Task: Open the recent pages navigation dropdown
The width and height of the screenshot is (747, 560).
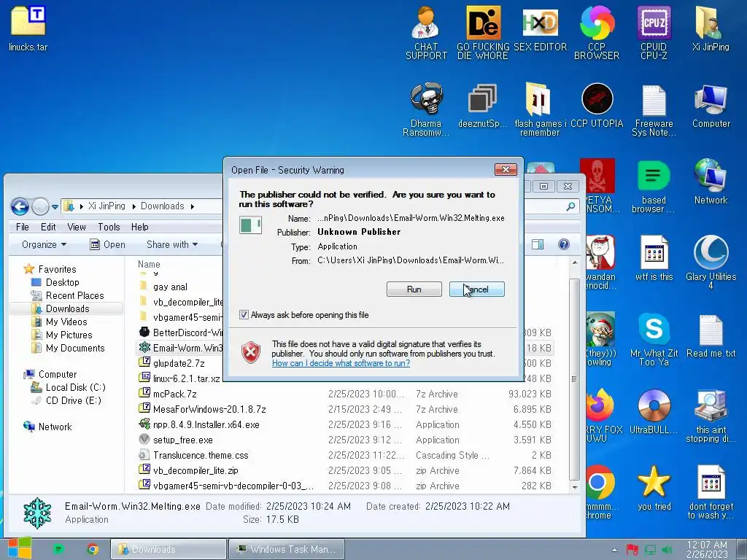Action: [x=55, y=206]
